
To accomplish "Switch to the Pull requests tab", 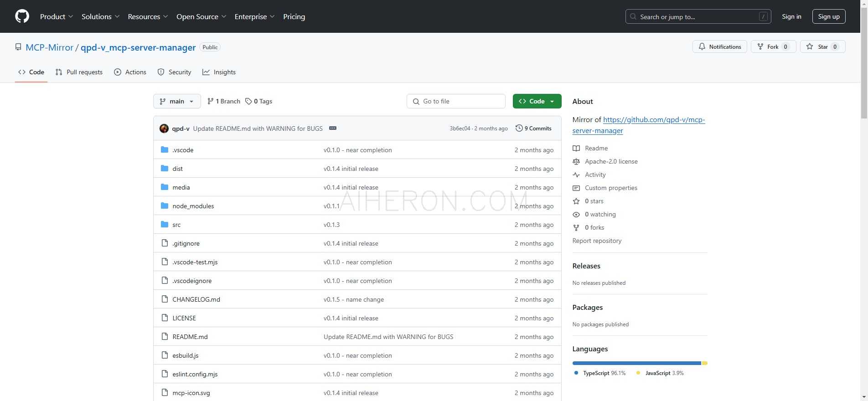I will pyautogui.click(x=79, y=72).
